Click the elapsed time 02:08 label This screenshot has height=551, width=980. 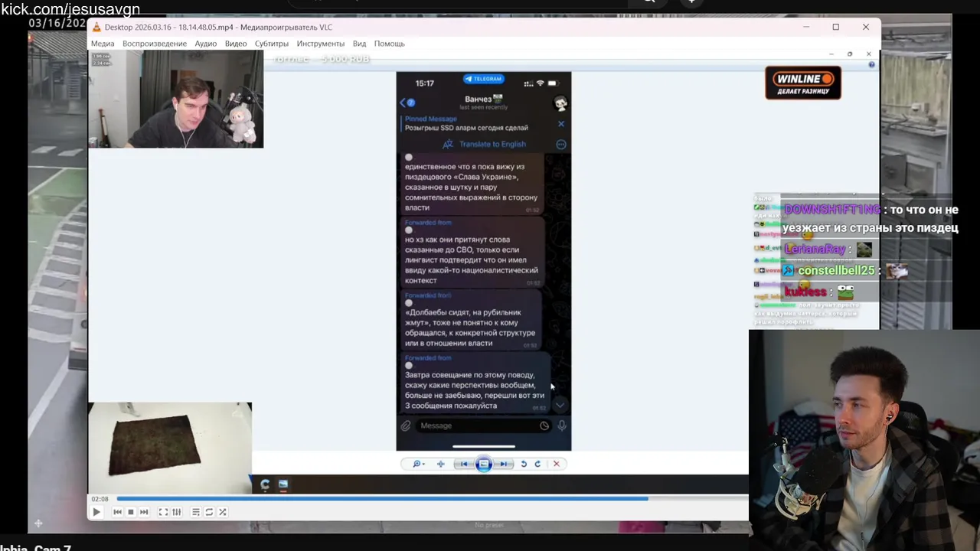coord(100,499)
